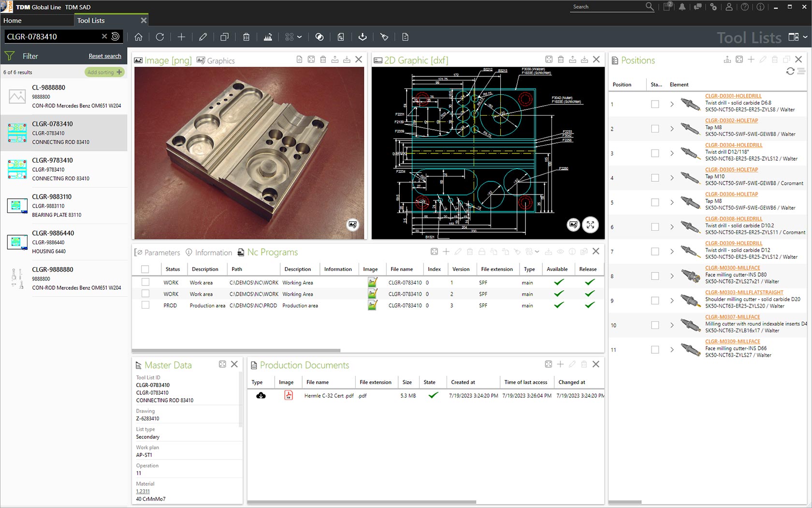812x508 pixels.
Task: Click the magnifier icon in top search
Action: 650,7
